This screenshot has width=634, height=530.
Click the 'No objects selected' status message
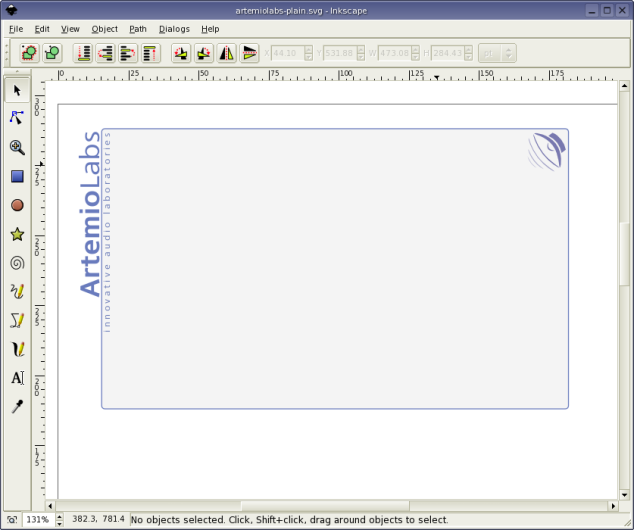pyautogui.click(x=290, y=519)
